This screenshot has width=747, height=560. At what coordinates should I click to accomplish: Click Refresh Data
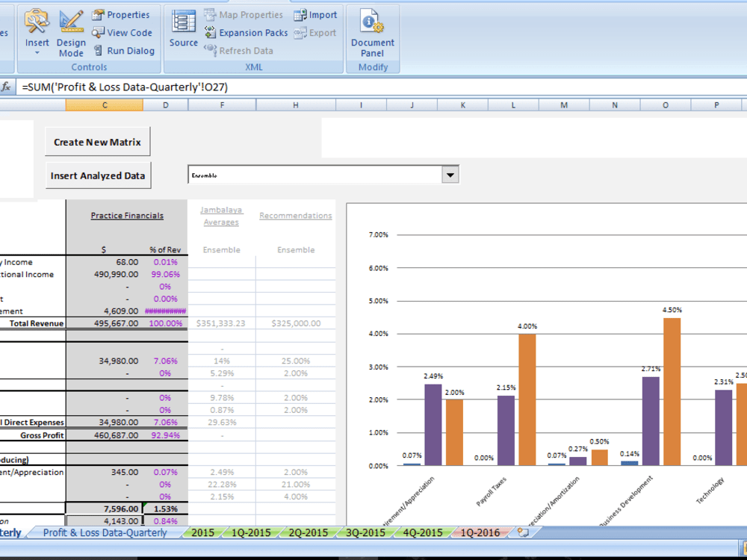(x=238, y=51)
